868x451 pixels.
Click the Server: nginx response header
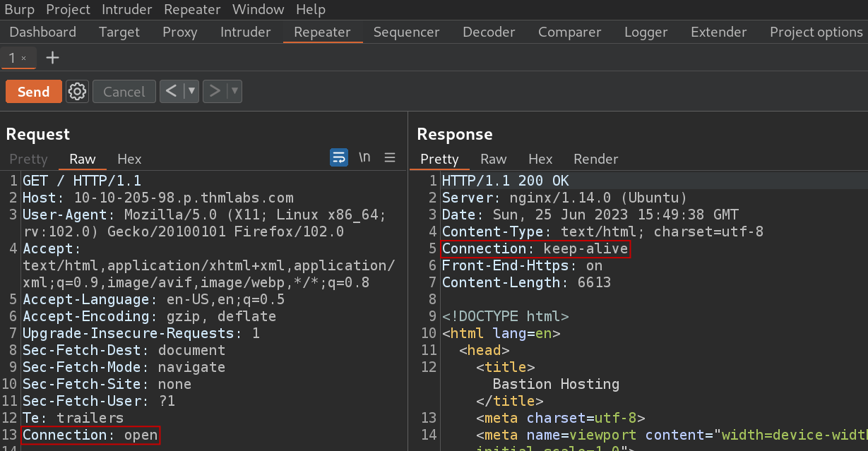coord(564,198)
